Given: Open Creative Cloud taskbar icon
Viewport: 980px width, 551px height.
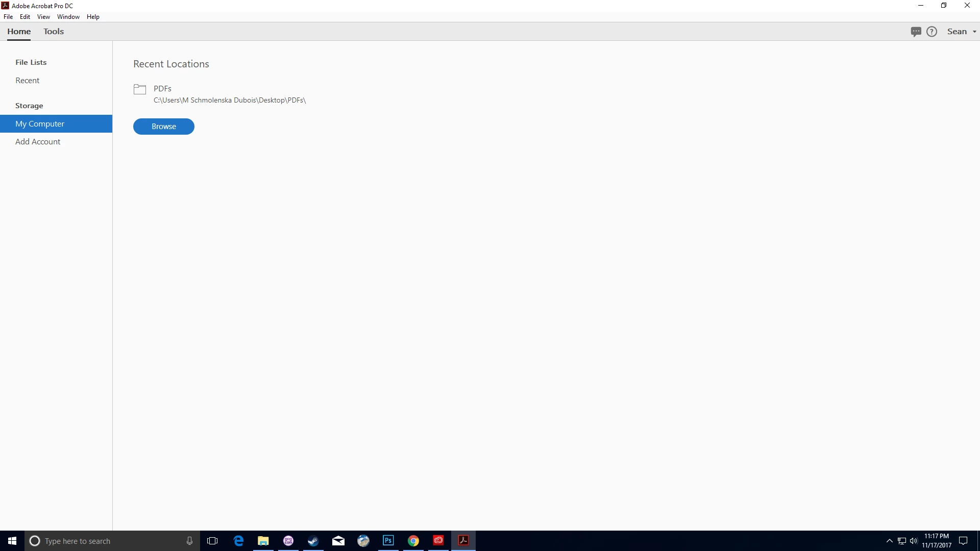Looking at the screenshot, I should (438, 541).
